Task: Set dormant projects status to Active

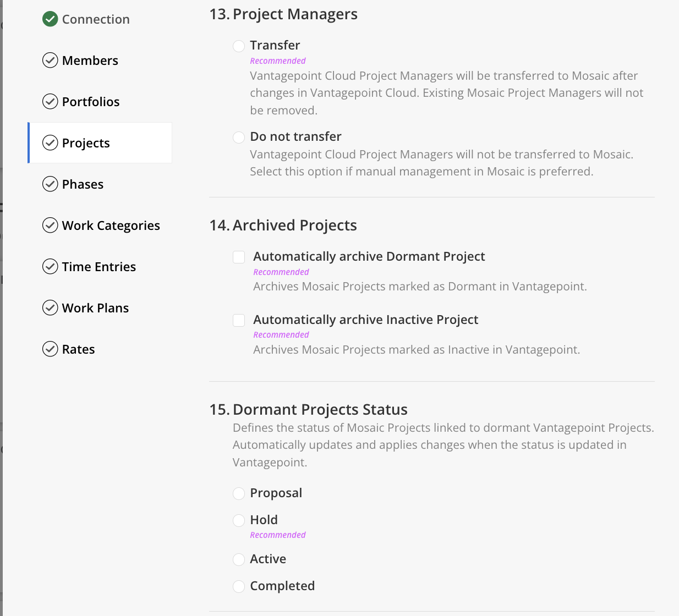Action: pos(239,560)
